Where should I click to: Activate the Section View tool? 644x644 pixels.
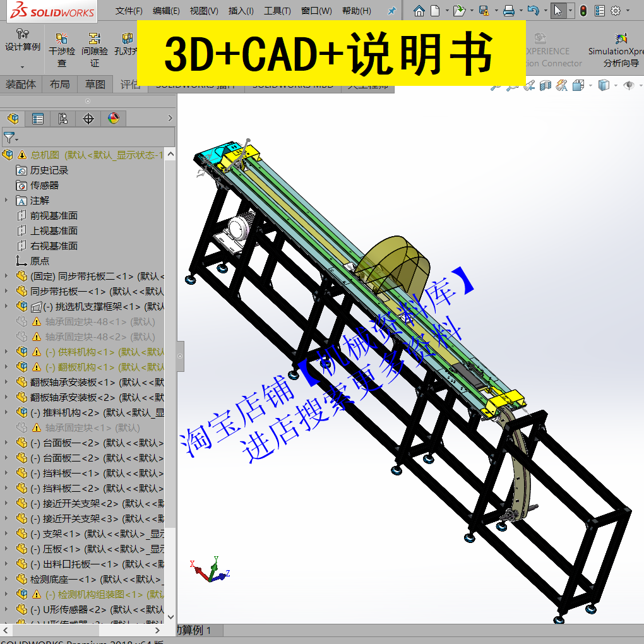(545, 85)
